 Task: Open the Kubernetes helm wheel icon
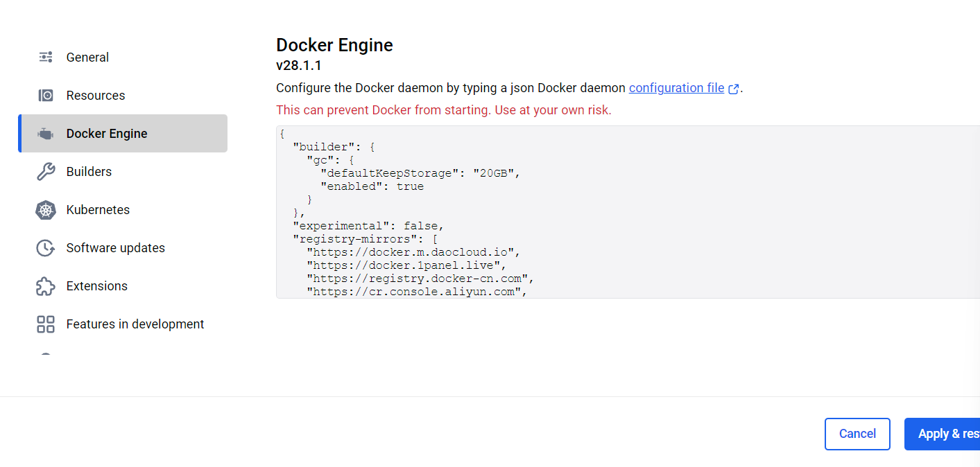coord(45,209)
